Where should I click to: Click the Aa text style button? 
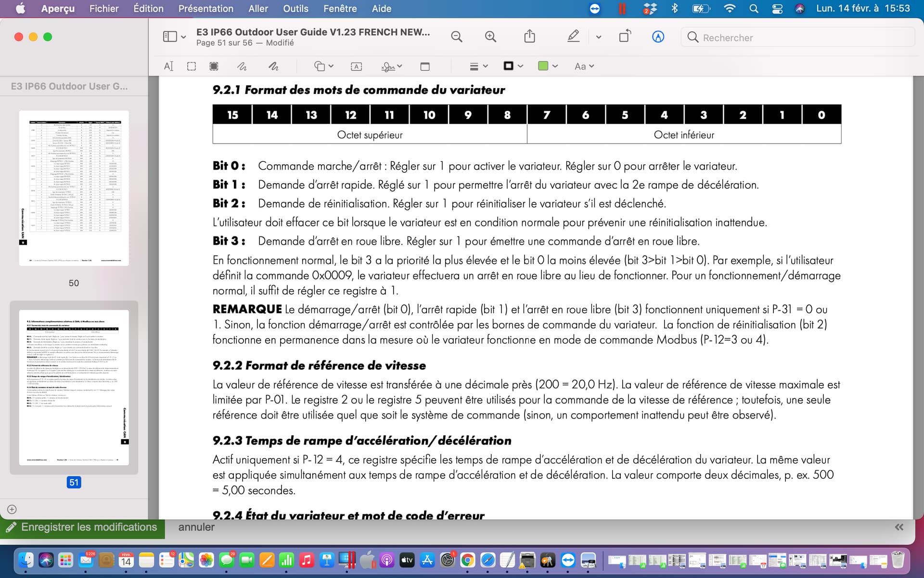click(x=580, y=66)
